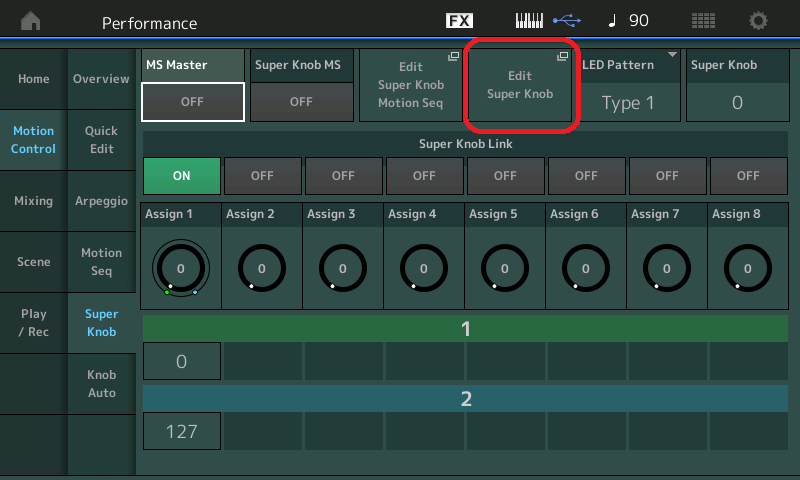Toggle the MS Master switch
800x480 pixels.
click(x=193, y=101)
